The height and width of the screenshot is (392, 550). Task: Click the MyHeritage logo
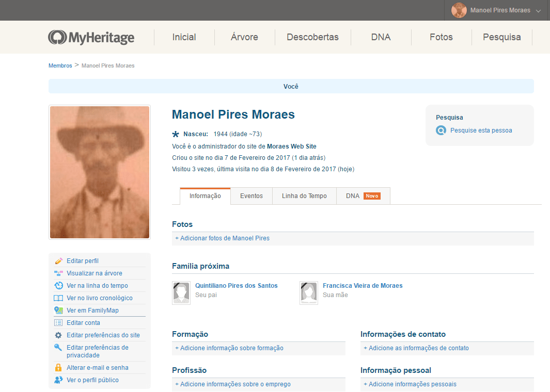click(x=91, y=37)
